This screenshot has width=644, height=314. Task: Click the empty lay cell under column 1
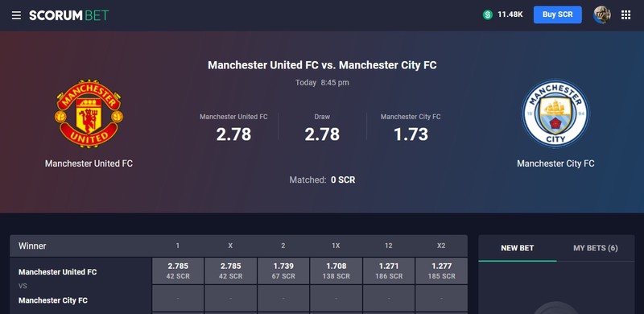pyautogui.click(x=178, y=298)
